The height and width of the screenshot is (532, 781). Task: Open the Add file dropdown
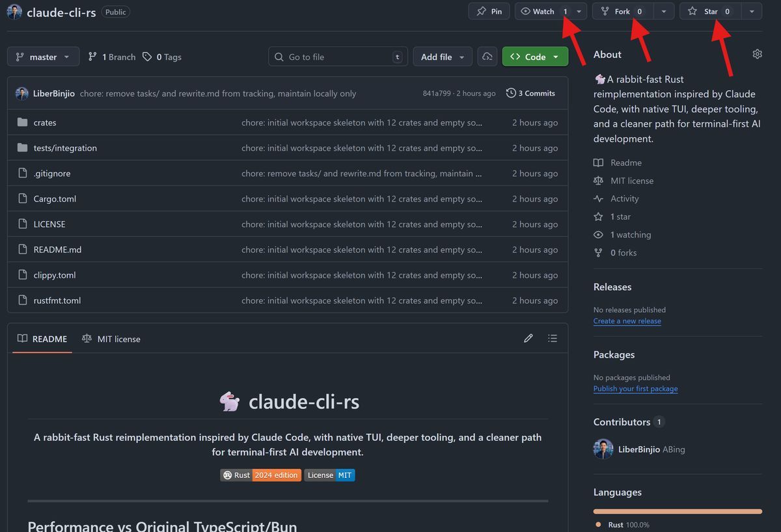(x=443, y=57)
